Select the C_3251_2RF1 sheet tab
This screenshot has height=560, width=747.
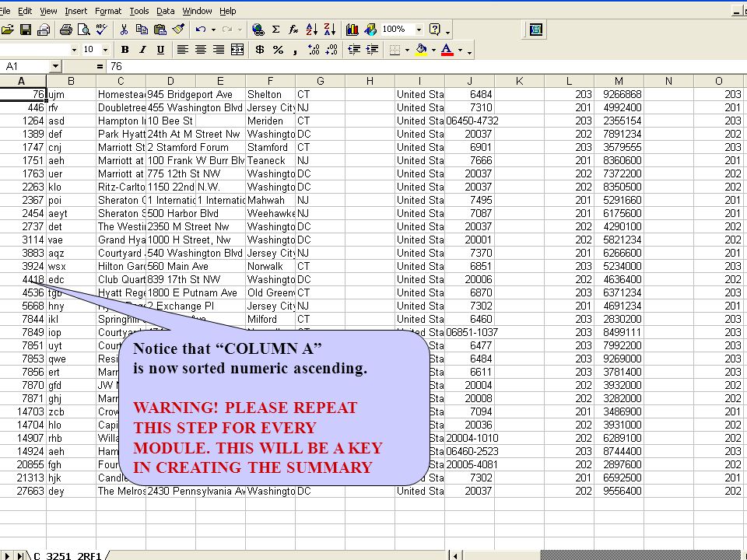click(68, 555)
